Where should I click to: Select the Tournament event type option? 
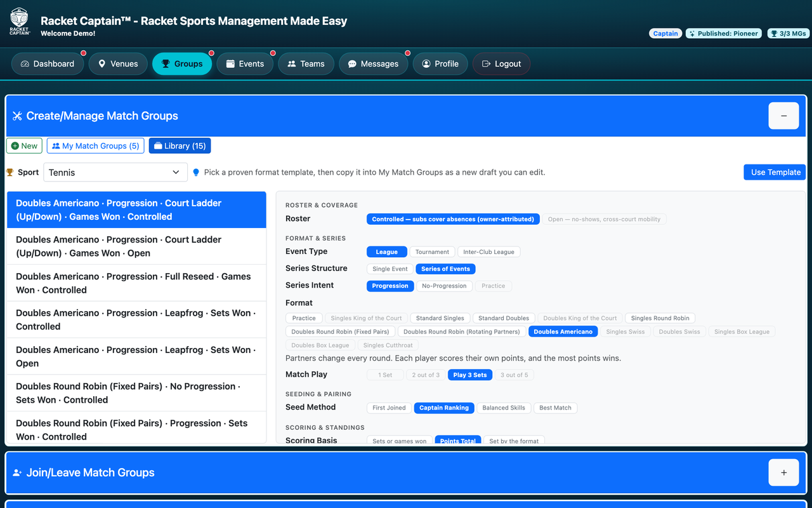tap(433, 252)
